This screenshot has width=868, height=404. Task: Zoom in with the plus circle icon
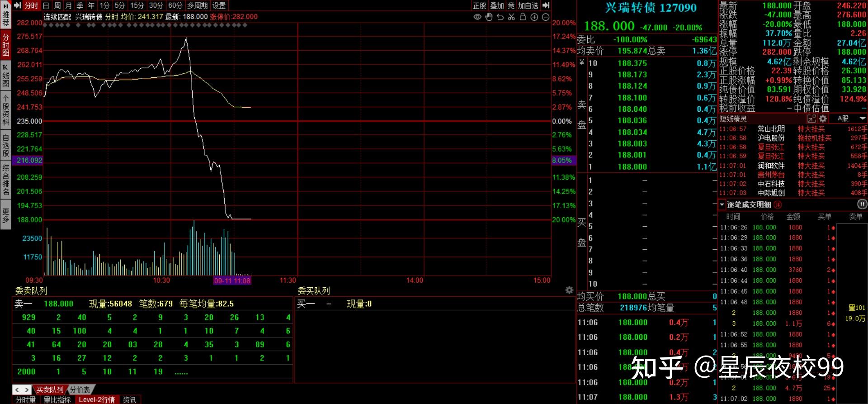pyautogui.click(x=534, y=17)
